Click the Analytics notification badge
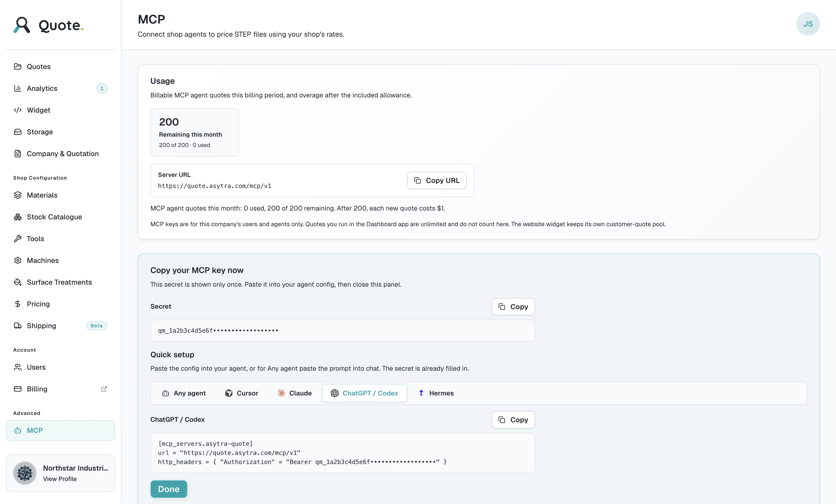This screenshot has width=836, height=504. pos(102,88)
